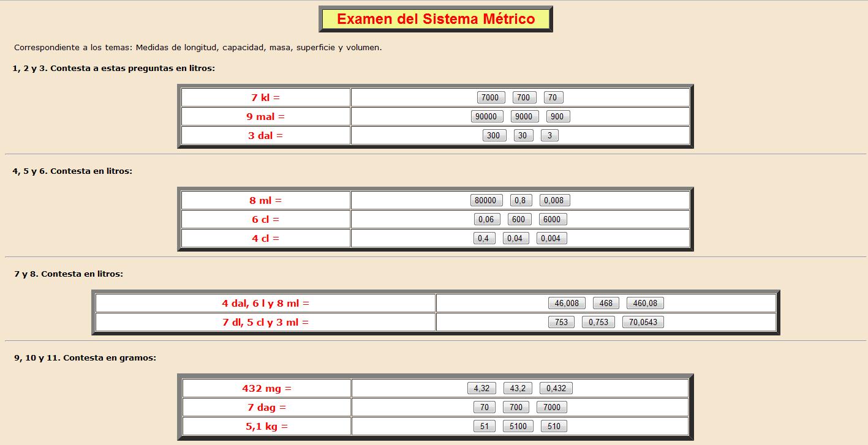Click the '4 dal, 6 l y 8 ml =' label
This screenshot has height=445, width=868.
[x=266, y=303]
